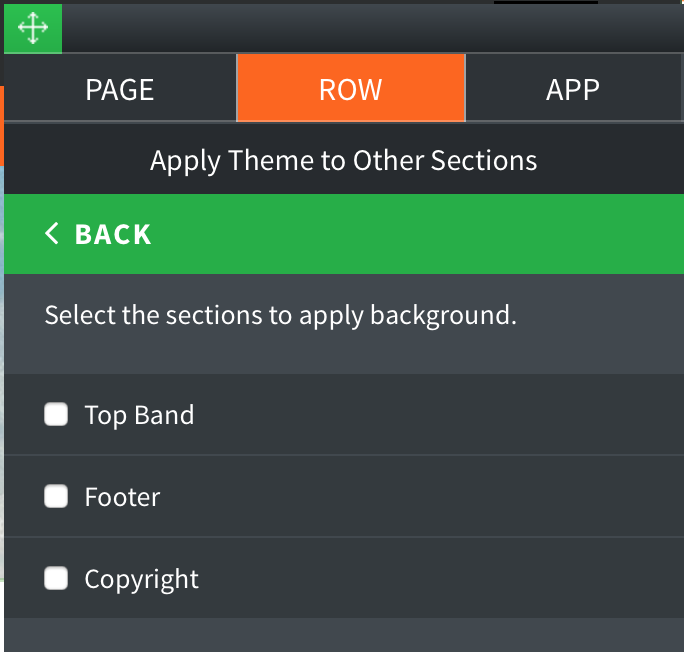Click empty space right of Copyright row
This screenshot has width=684, height=652.
(441, 578)
